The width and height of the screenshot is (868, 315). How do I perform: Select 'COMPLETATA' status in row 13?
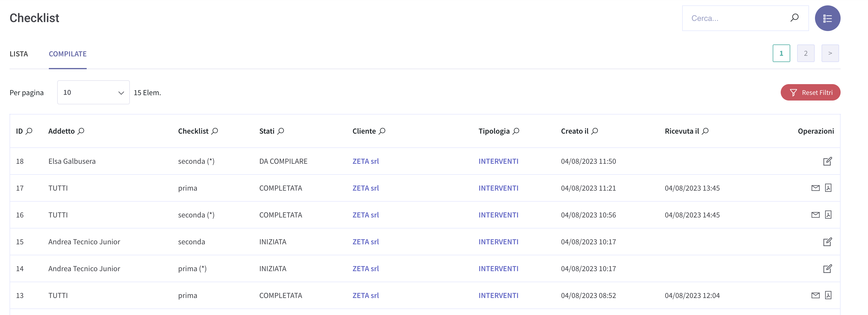[281, 295]
